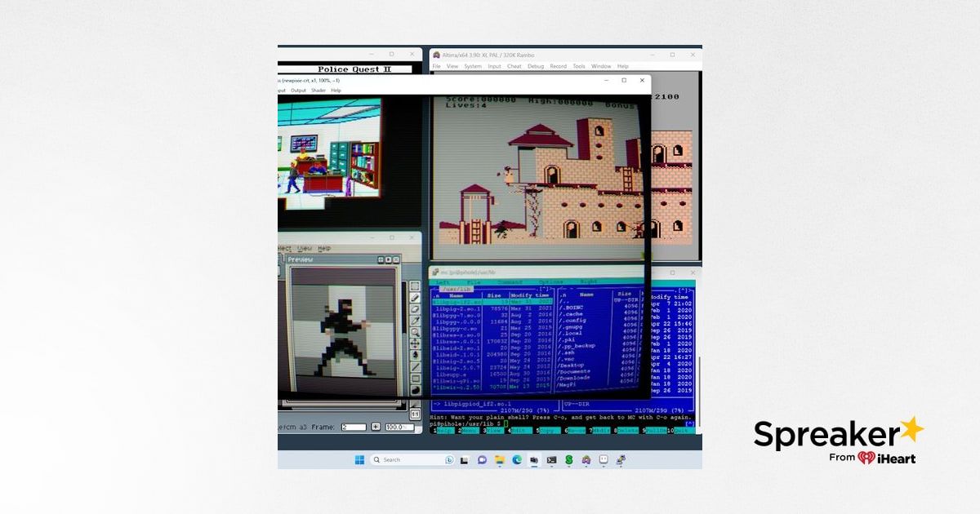980x514 pixels.
Task: Open View menu in the sprite editor
Action: point(305,248)
